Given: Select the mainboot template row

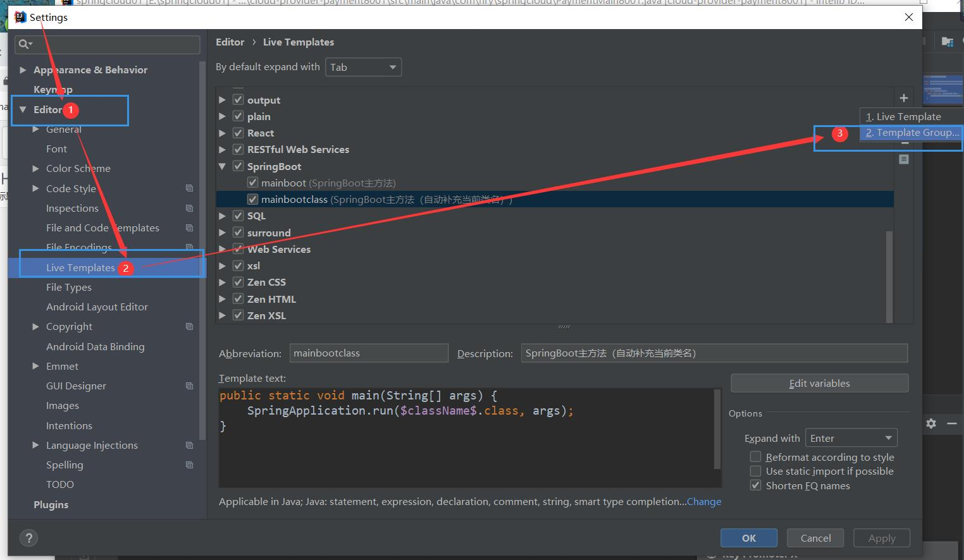Looking at the screenshot, I should pyautogui.click(x=555, y=183).
